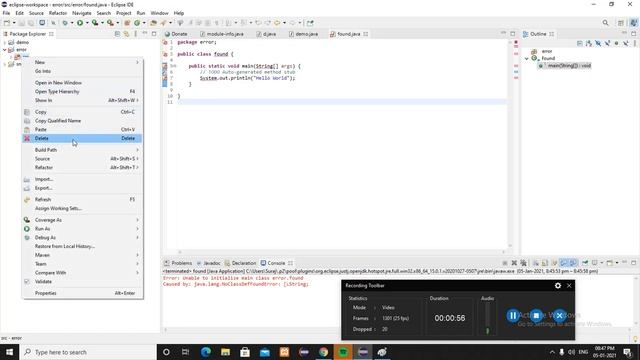Toggle Hide Non-Public Members in Outline
The width and height of the screenshot is (640, 360).
pos(616,43)
